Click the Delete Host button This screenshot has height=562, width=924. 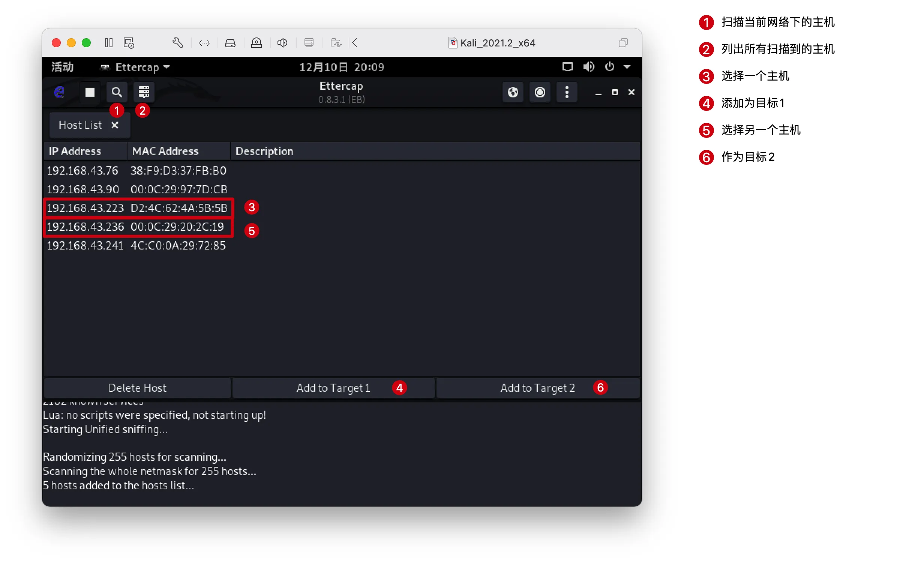click(x=137, y=388)
